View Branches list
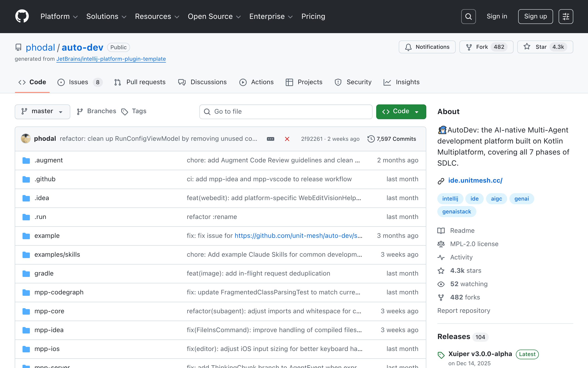The height and width of the screenshot is (368, 588). (x=96, y=111)
